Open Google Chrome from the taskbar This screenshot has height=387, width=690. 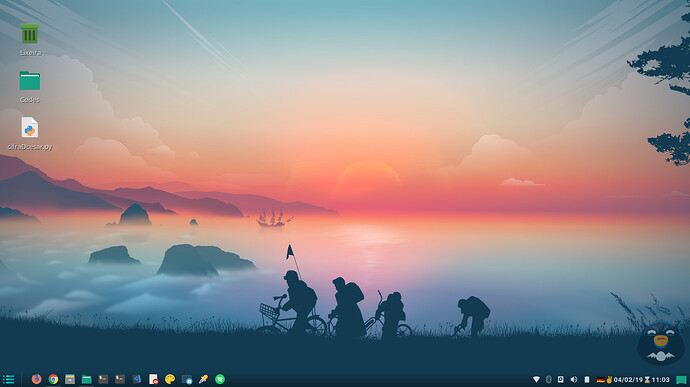53,379
